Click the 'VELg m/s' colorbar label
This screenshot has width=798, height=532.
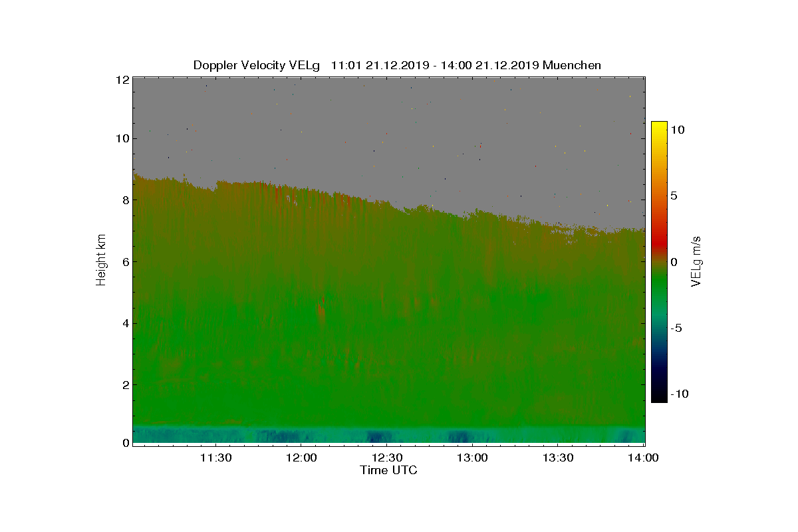pyautogui.click(x=696, y=261)
